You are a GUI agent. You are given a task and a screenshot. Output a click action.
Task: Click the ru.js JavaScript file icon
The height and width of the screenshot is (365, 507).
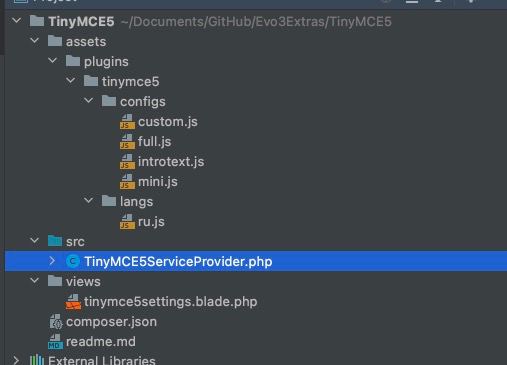[x=127, y=222]
